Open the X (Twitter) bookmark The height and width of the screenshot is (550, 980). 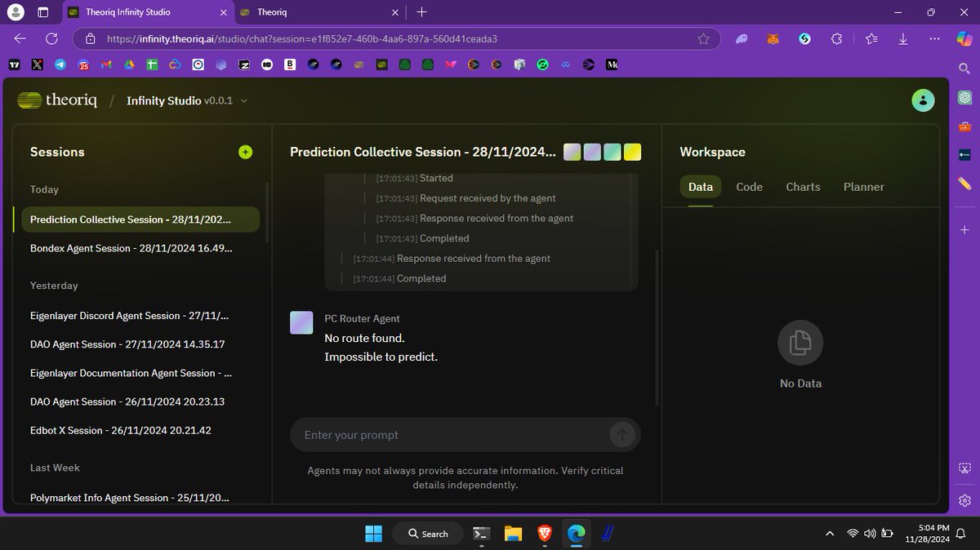click(x=38, y=64)
